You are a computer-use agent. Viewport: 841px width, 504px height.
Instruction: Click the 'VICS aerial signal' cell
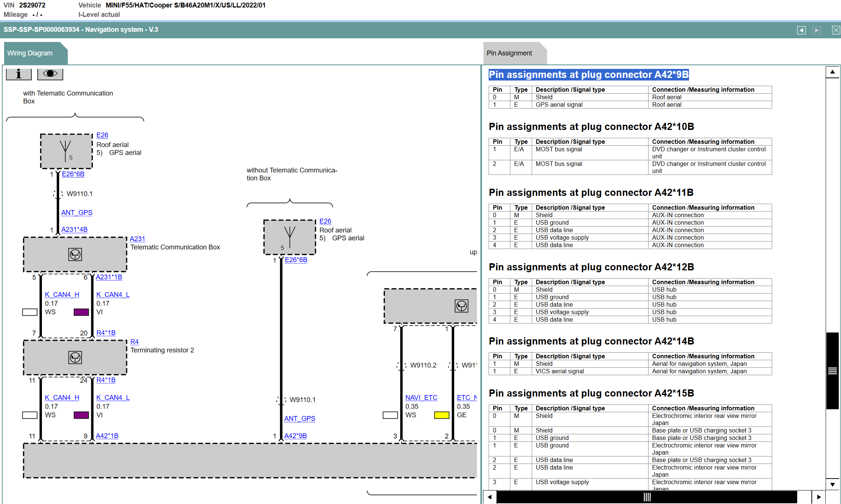tap(590, 371)
